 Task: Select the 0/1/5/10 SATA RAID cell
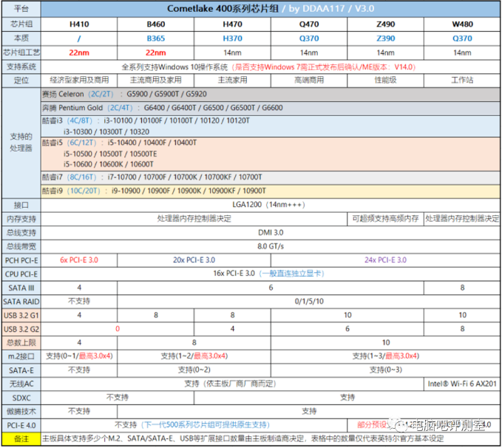[309, 302]
